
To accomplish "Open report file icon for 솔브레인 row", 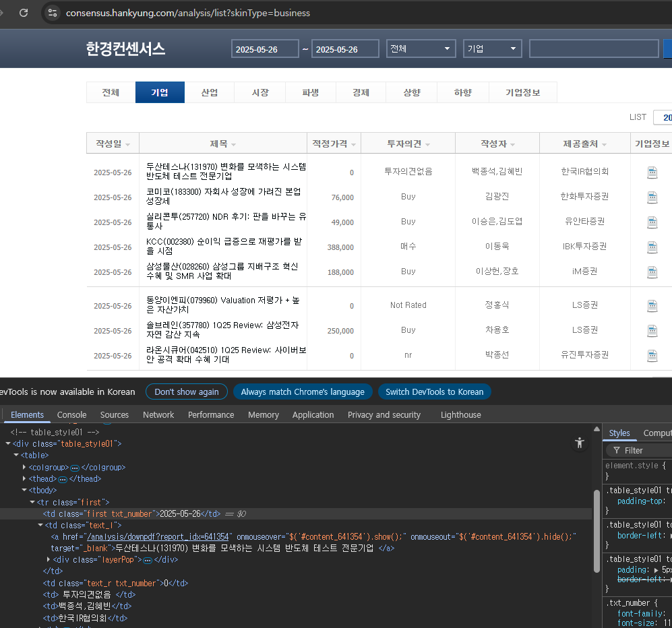I will click(652, 330).
